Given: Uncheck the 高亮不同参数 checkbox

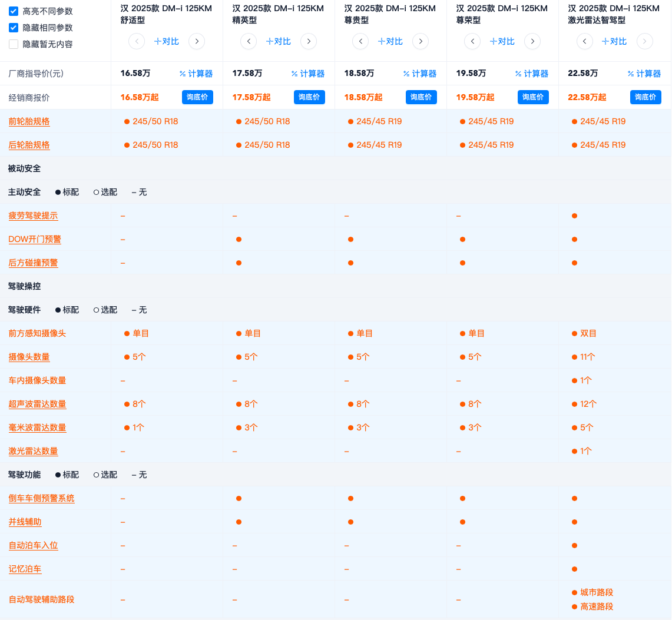Looking at the screenshot, I should coord(14,11).
